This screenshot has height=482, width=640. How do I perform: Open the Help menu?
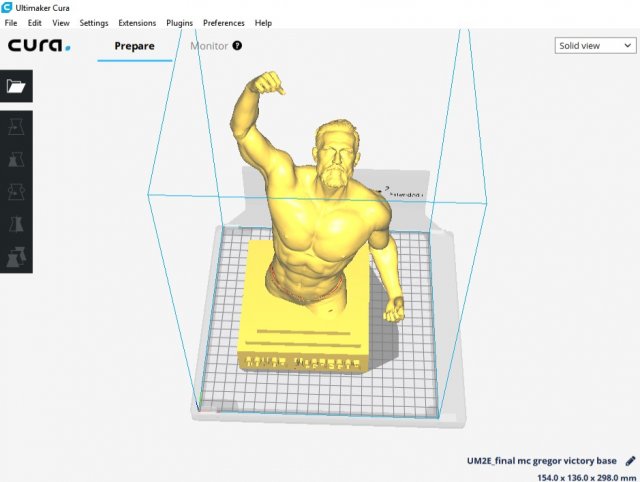coord(263,23)
